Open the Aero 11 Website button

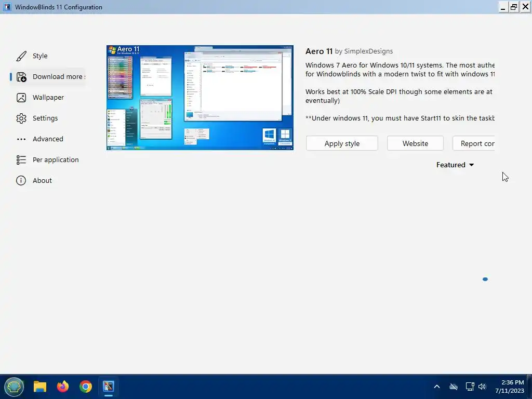click(415, 143)
